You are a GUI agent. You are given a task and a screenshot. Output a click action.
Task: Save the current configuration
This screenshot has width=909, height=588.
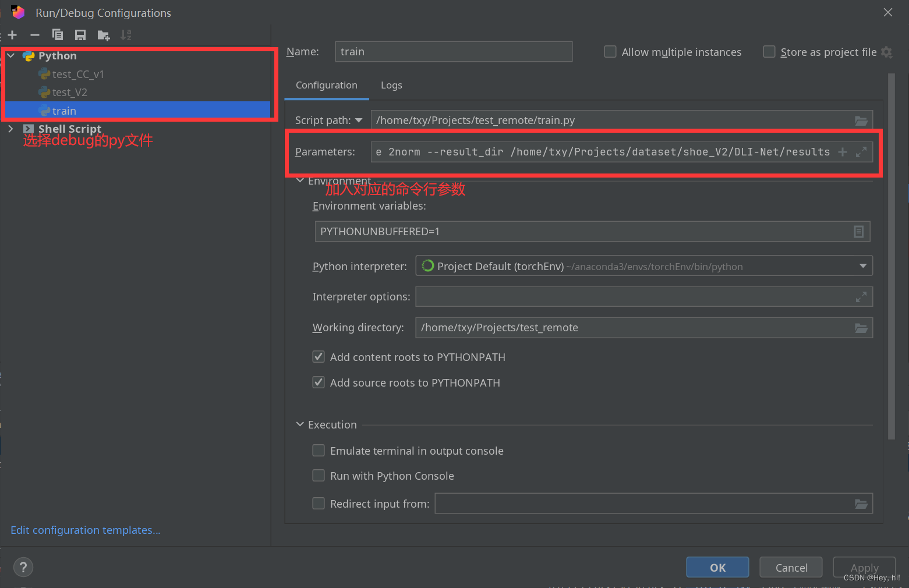pos(80,35)
